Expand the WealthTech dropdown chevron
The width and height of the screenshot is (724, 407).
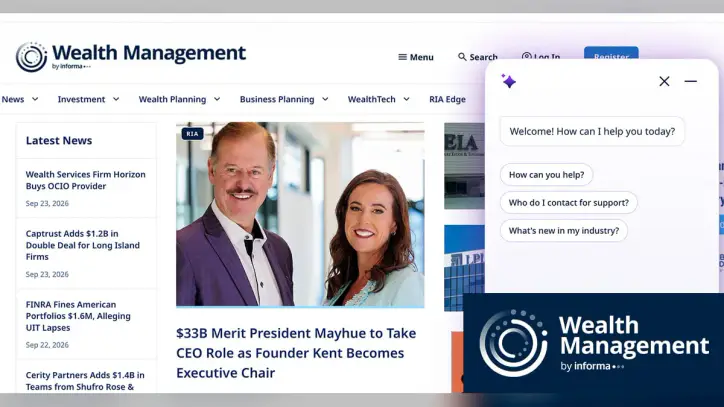pyautogui.click(x=406, y=99)
